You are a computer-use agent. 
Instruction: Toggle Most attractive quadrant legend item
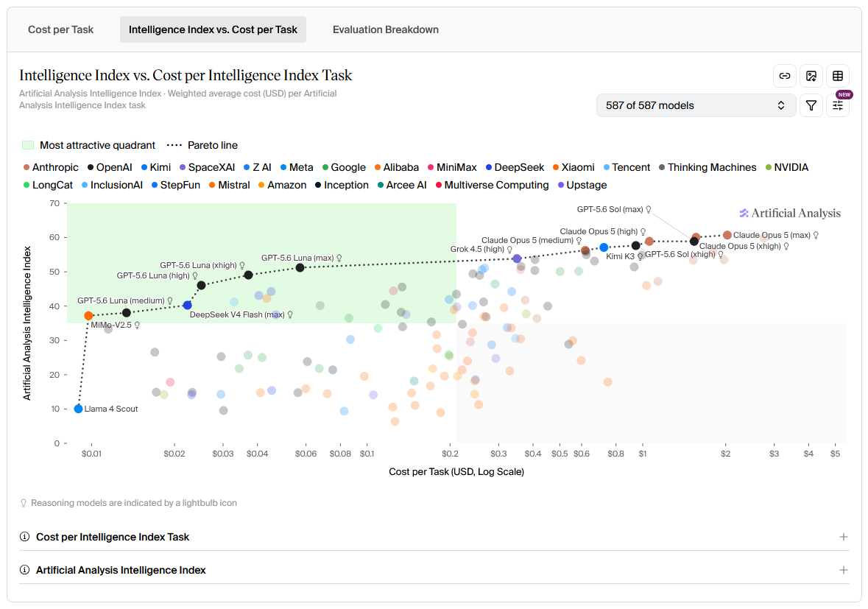pyautogui.click(x=88, y=145)
